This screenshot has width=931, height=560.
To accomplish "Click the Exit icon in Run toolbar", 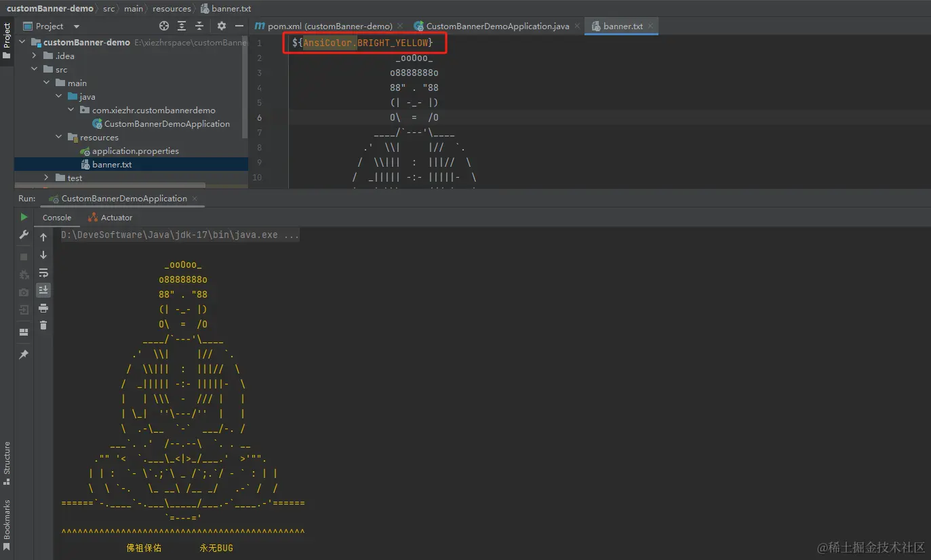I will tap(24, 310).
